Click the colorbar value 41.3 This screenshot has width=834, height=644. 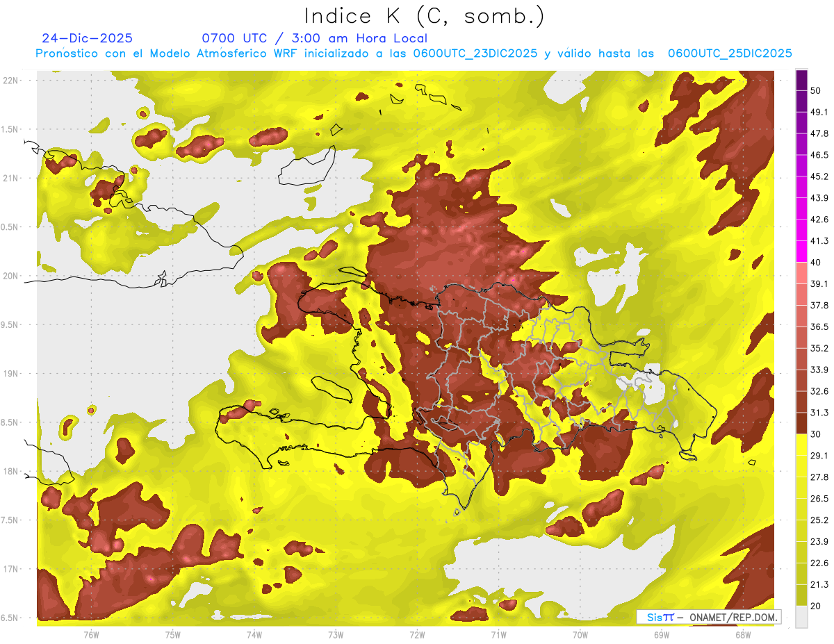819,241
